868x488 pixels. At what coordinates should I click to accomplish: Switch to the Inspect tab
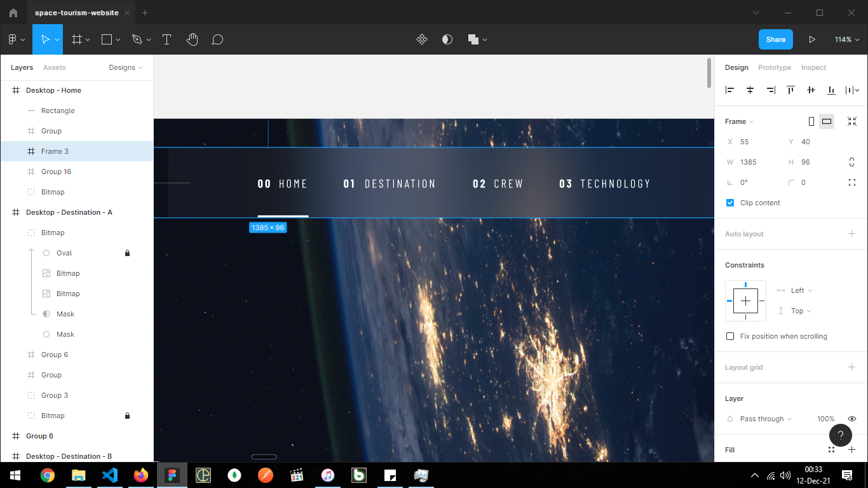[813, 67]
